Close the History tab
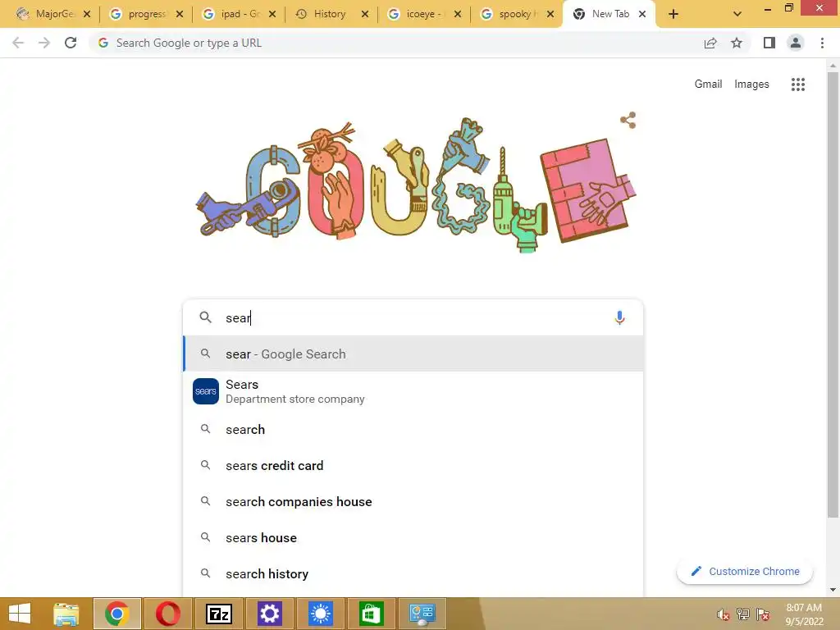840x630 pixels. (365, 15)
